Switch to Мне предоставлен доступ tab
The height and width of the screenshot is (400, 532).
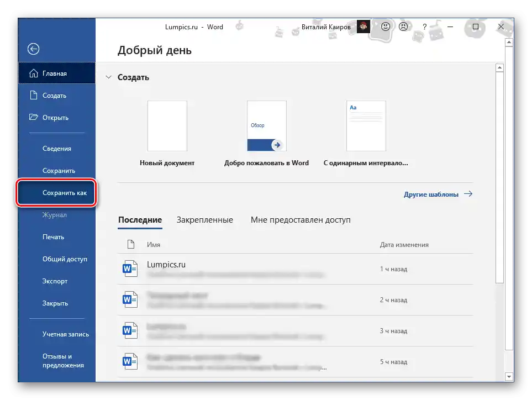click(x=301, y=220)
